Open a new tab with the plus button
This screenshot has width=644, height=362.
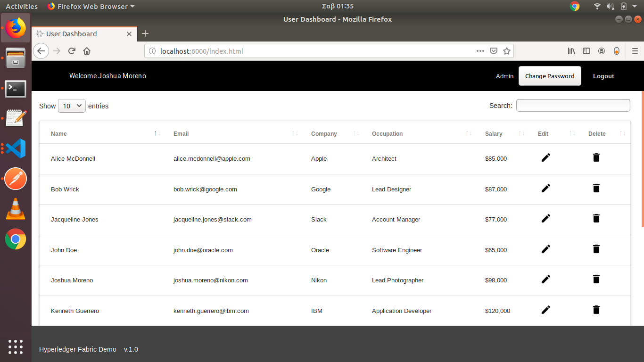pyautogui.click(x=145, y=33)
